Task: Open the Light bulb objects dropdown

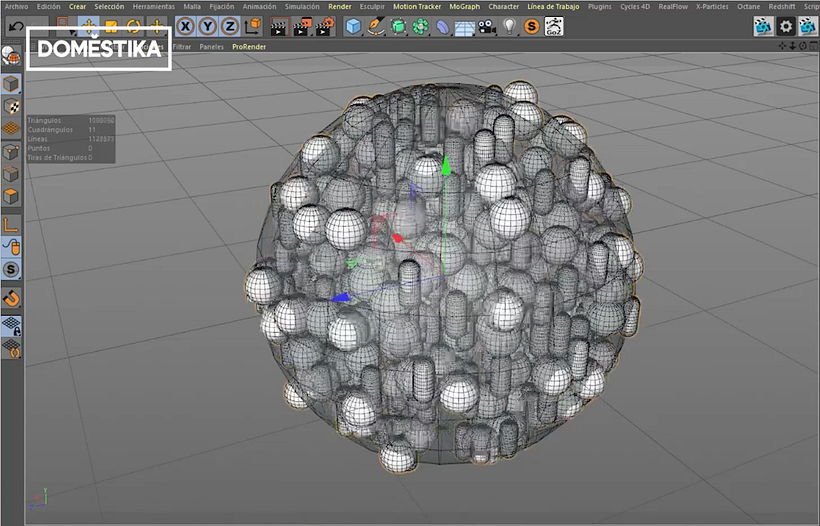Action: pyautogui.click(x=509, y=26)
